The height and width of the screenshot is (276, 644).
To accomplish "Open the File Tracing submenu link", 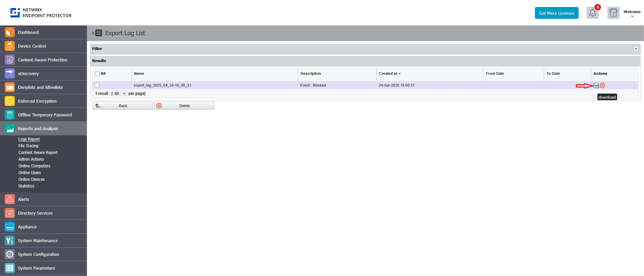I will (x=28, y=146).
